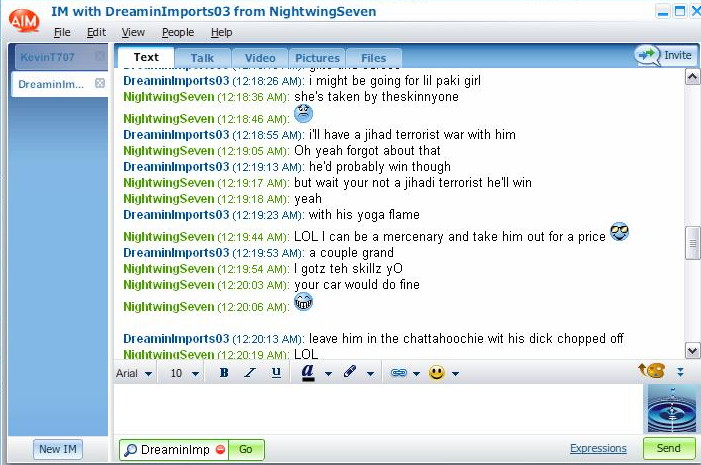
Task: Toggle bold text formatting
Action: [224, 372]
